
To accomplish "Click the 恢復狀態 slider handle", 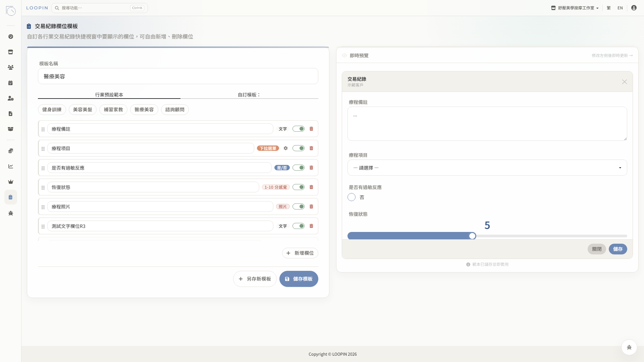I will pos(472,236).
